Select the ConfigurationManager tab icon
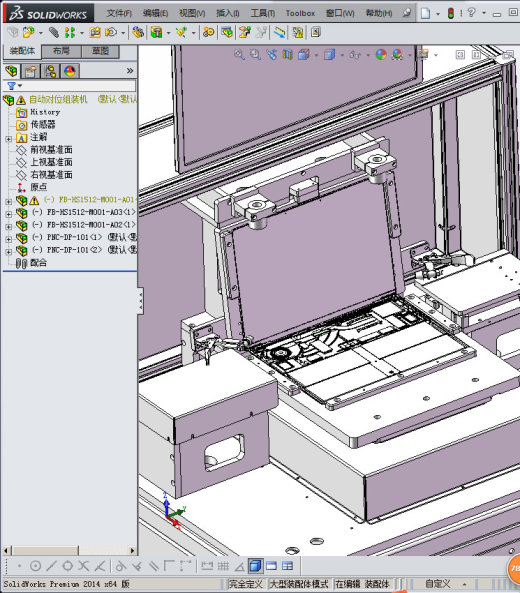The image size is (520, 593). click(x=50, y=71)
